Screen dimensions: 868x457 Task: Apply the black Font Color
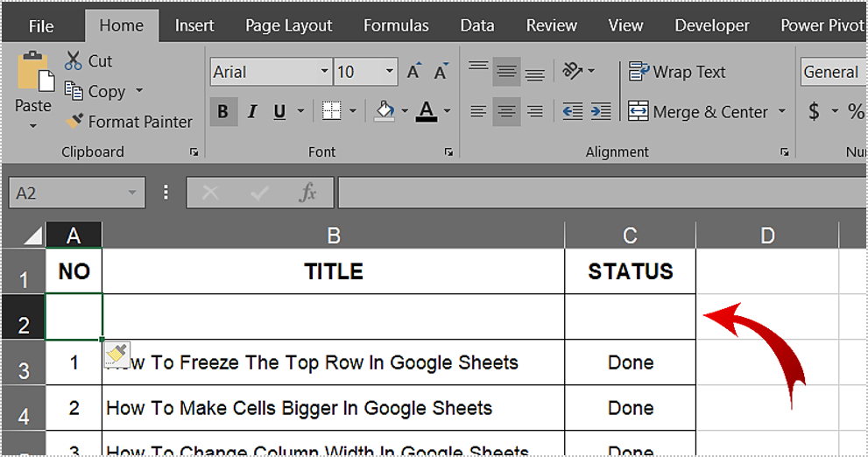click(x=427, y=111)
